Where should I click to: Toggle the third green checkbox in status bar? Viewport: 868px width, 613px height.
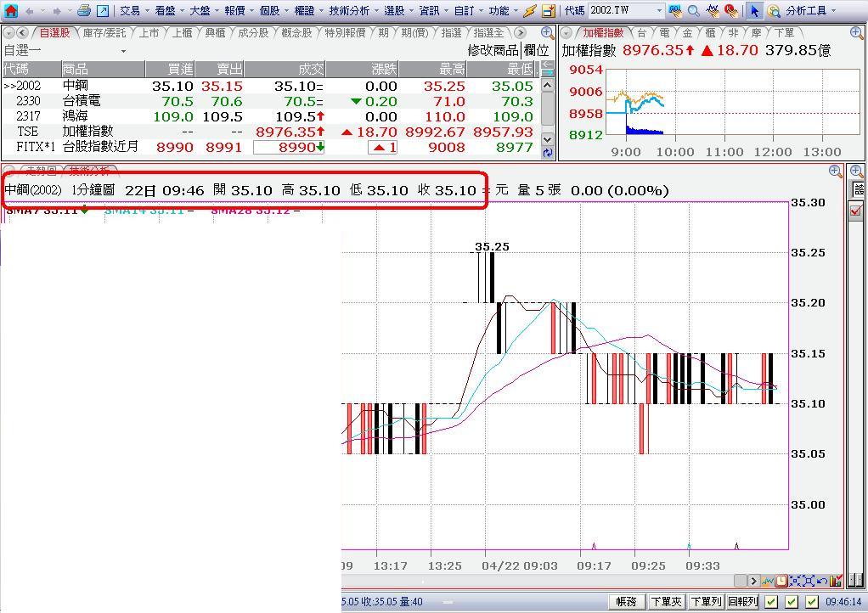point(812,601)
